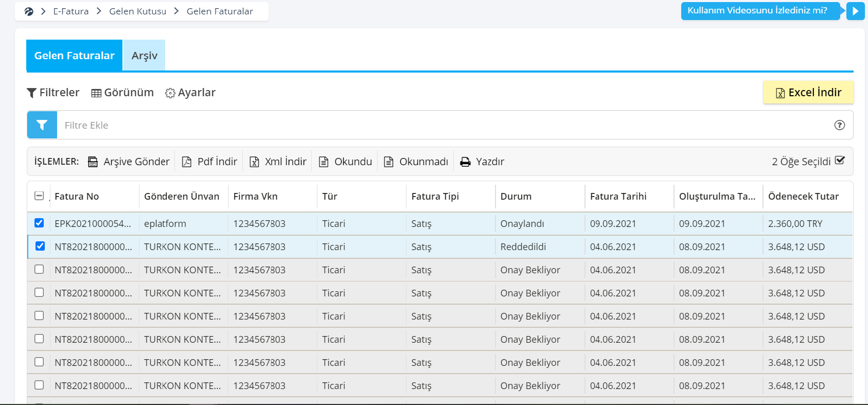This screenshot has width=868, height=405.
Task: Go to Gelen Kutusu breadcrumb
Action: [137, 11]
